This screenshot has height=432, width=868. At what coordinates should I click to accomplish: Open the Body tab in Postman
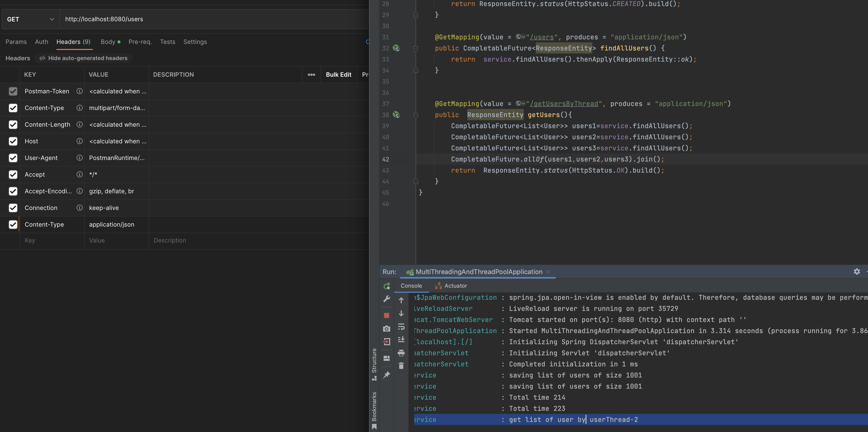click(108, 42)
